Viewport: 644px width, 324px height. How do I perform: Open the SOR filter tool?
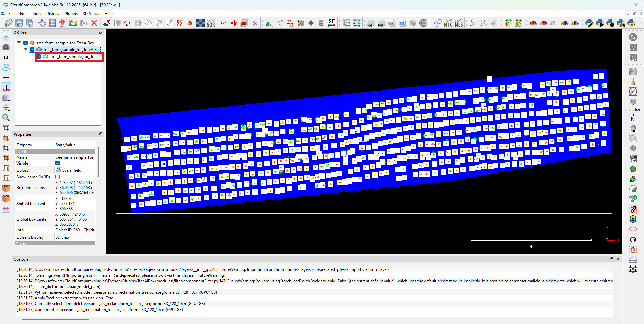coord(211,23)
